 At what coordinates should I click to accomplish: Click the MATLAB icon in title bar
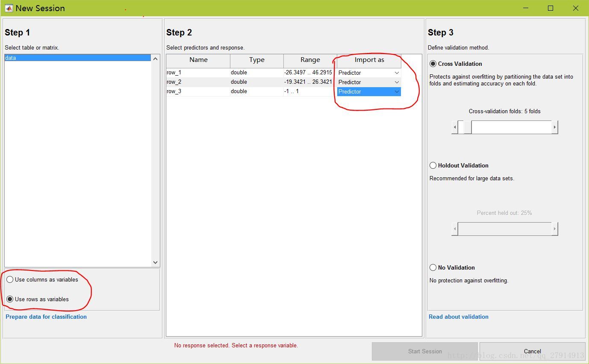tap(9, 8)
